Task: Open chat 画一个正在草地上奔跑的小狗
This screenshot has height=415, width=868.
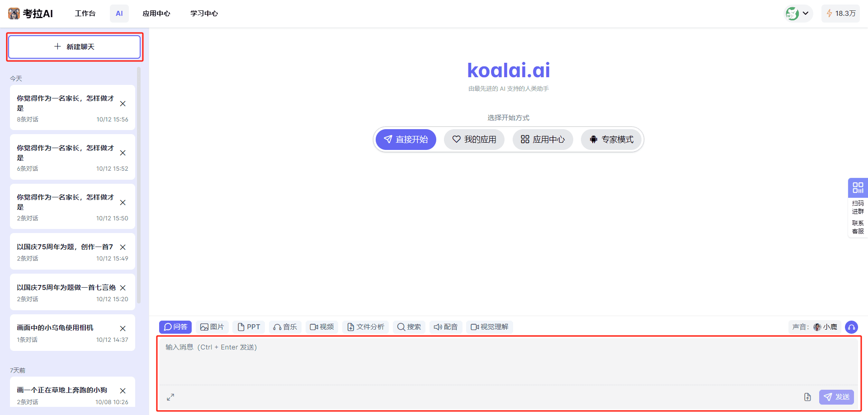Action: (x=72, y=392)
